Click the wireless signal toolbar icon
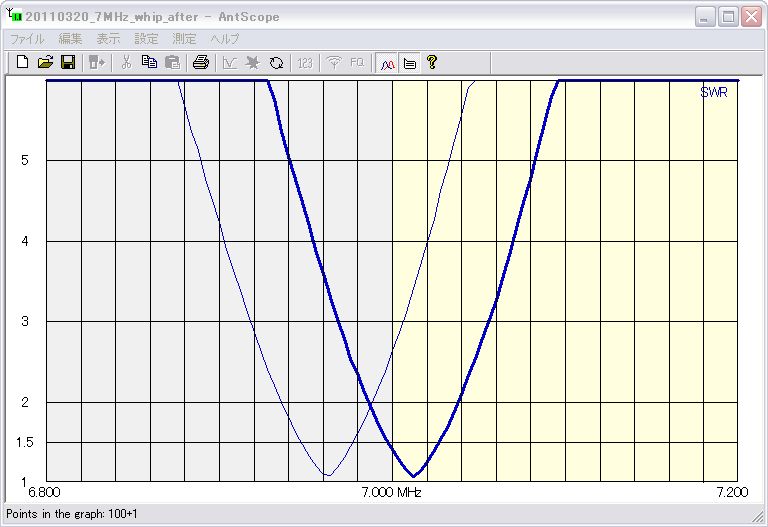The height and width of the screenshot is (527, 768). coord(334,63)
